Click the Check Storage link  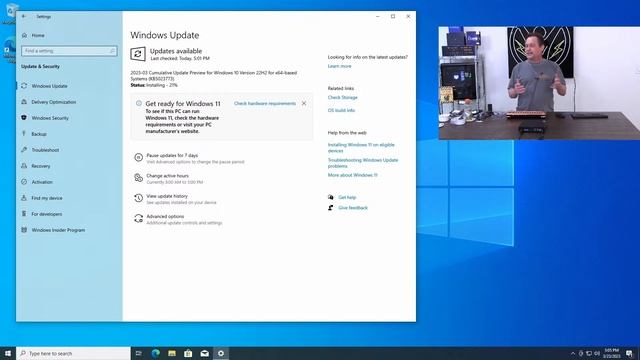tap(342, 98)
